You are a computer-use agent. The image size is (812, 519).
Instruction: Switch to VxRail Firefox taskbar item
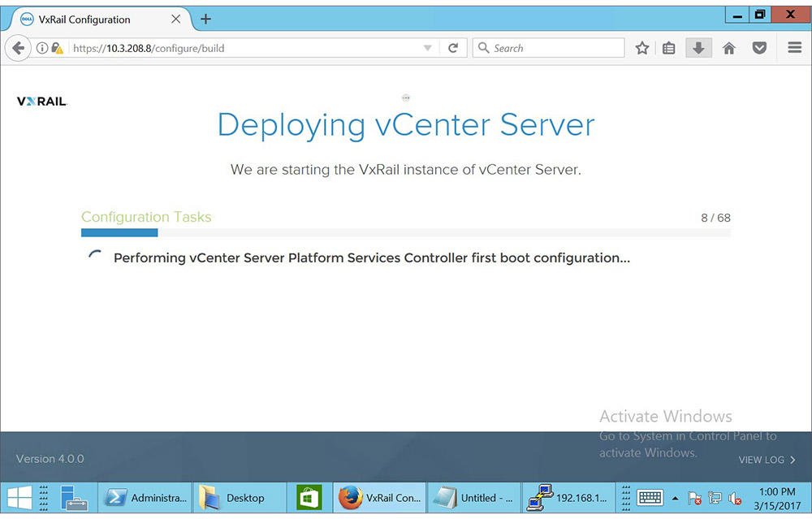pyautogui.click(x=379, y=498)
